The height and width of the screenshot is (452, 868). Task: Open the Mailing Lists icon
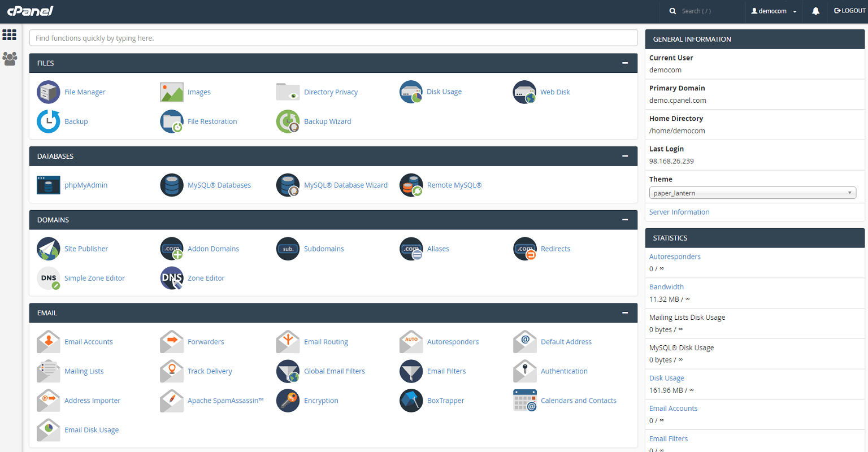click(49, 371)
